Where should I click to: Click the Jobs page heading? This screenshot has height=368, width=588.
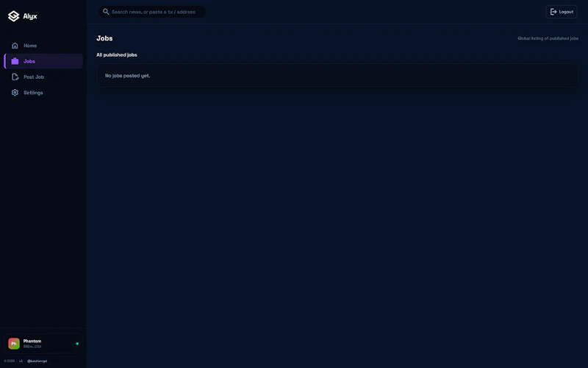[x=104, y=38]
